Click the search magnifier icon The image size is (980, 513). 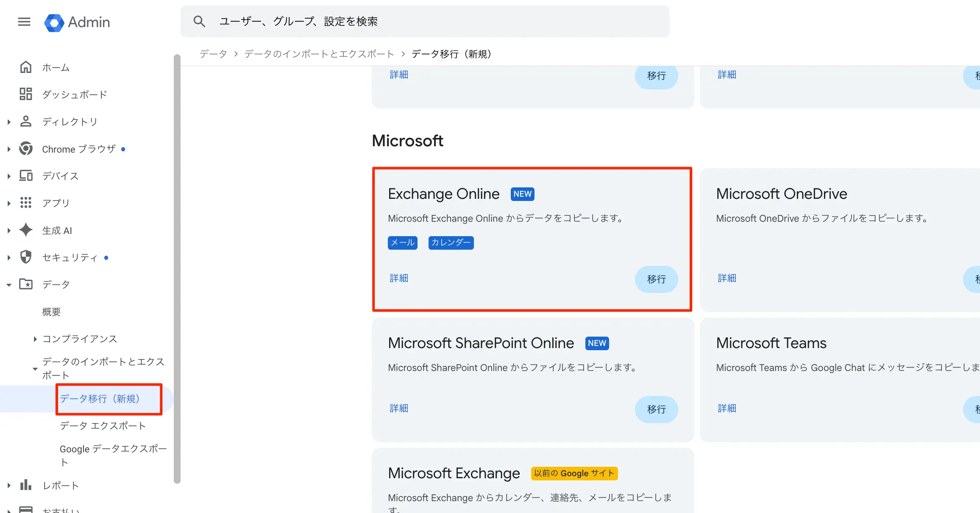199,21
